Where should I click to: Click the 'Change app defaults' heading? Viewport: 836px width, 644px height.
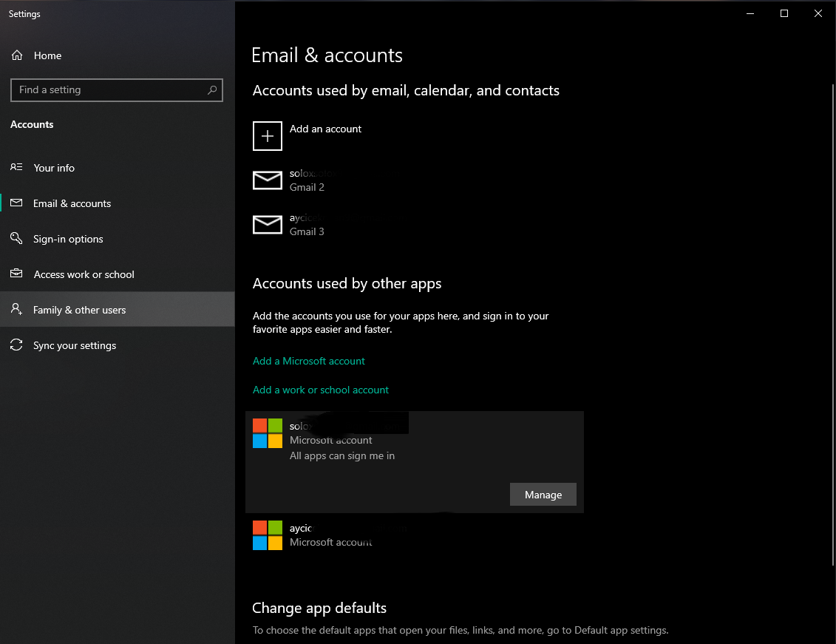tap(319, 608)
